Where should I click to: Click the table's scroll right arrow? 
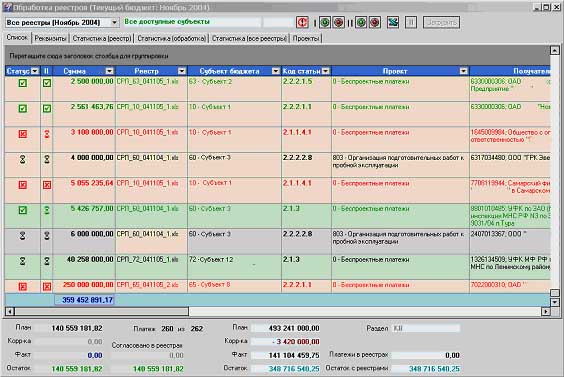tap(546, 311)
